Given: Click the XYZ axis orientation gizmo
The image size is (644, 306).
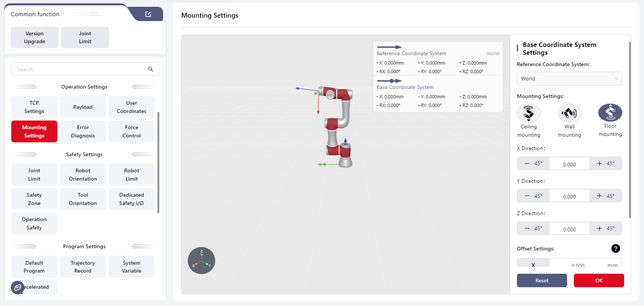Looking at the screenshot, I should click(x=201, y=261).
